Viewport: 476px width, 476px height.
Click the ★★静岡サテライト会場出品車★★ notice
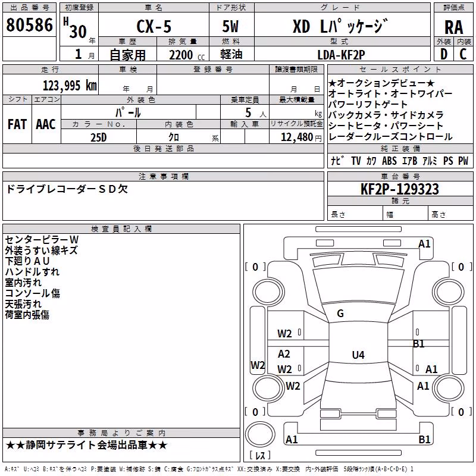click(86, 445)
